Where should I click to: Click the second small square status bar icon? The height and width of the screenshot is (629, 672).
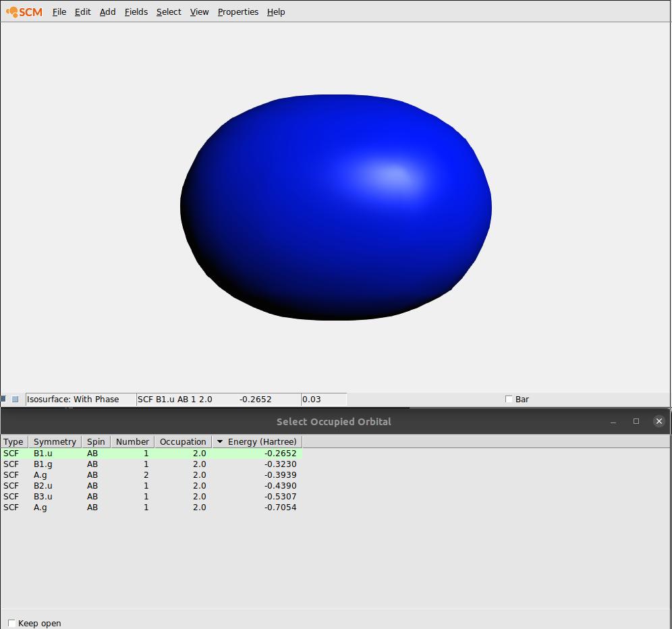15,399
